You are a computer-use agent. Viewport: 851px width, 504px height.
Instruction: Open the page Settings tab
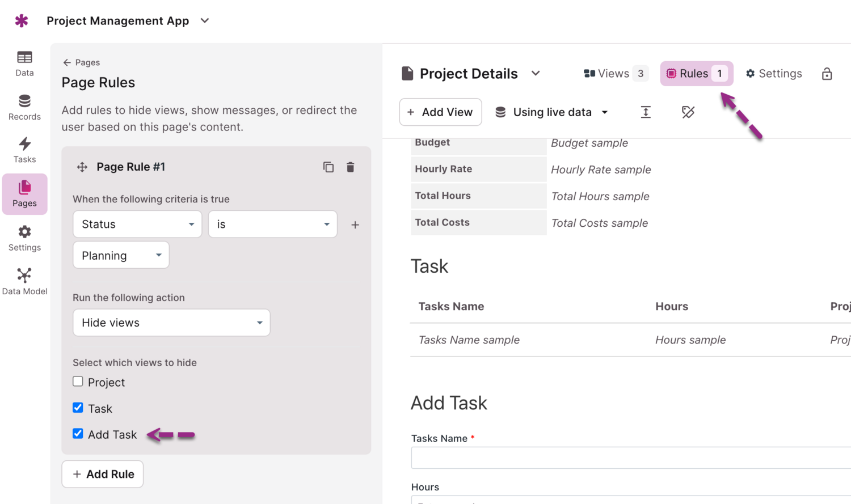pyautogui.click(x=774, y=74)
